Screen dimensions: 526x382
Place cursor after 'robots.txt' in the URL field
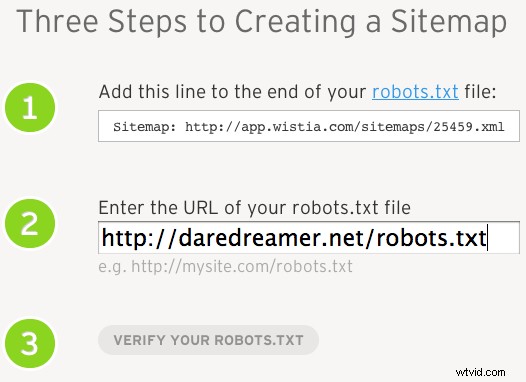pyautogui.click(x=487, y=237)
